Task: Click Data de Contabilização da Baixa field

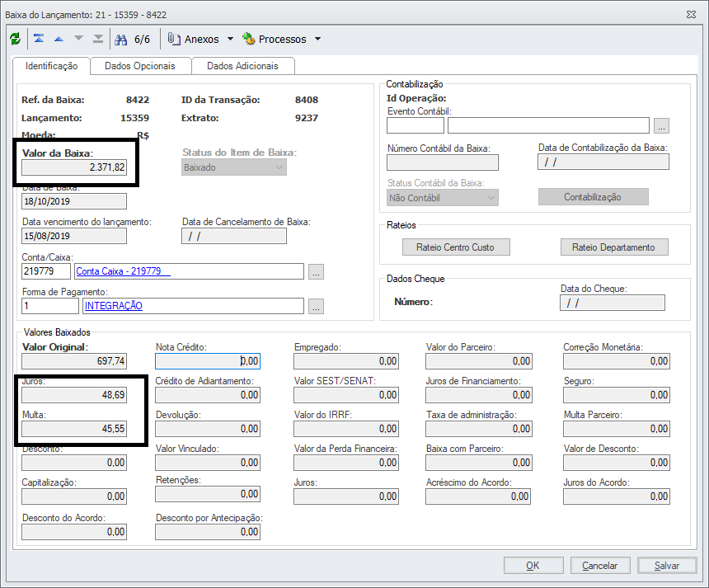Action: click(603, 162)
